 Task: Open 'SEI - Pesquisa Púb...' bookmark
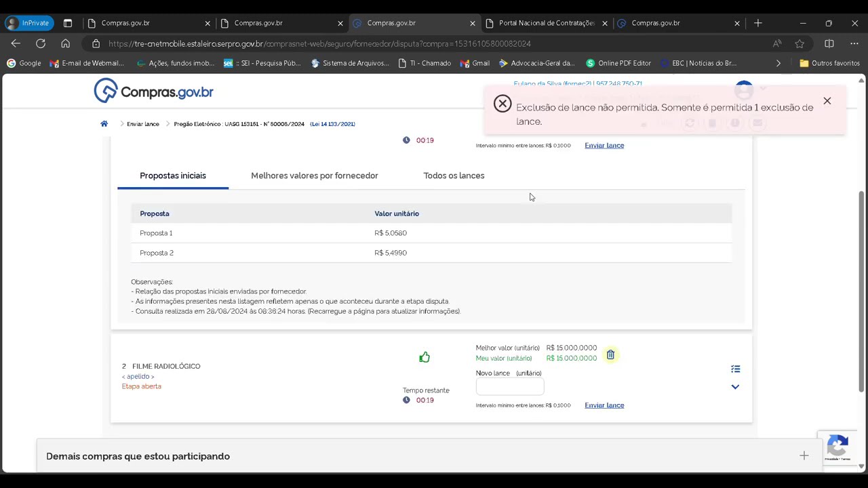pos(262,63)
